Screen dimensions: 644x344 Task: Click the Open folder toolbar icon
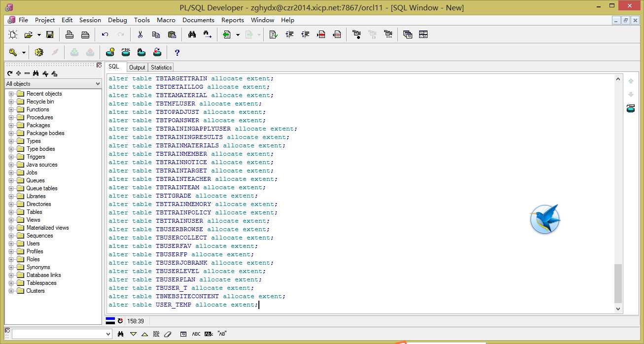point(29,34)
